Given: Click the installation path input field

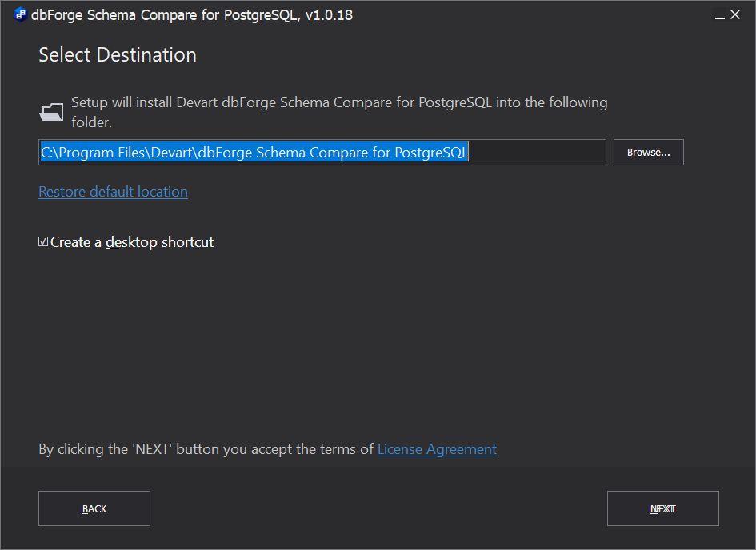Looking at the screenshot, I should (x=322, y=153).
